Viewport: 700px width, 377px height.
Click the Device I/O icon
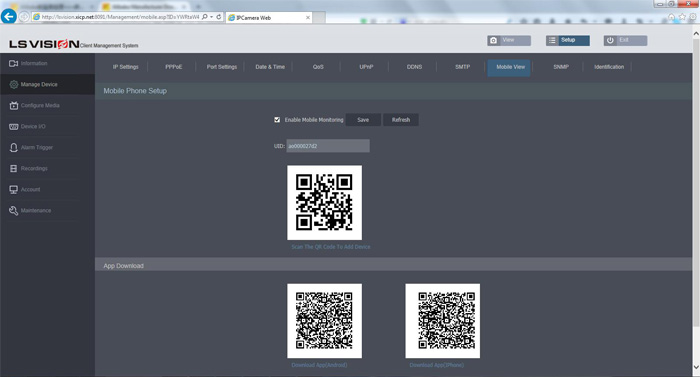click(x=13, y=126)
